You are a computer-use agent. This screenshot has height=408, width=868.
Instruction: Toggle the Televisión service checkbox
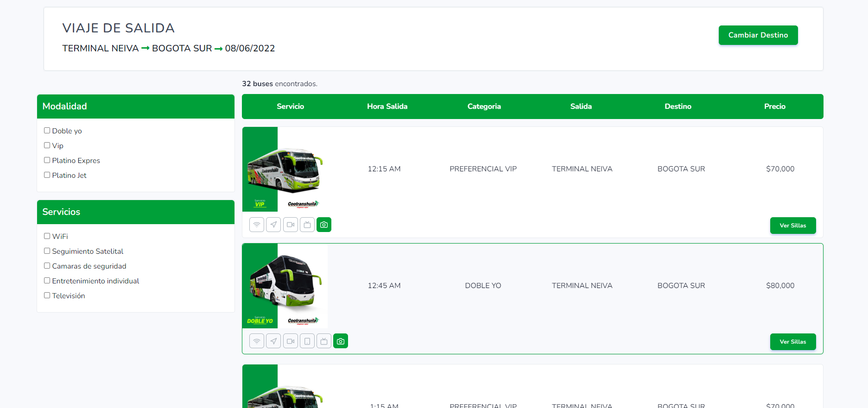(47, 295)
